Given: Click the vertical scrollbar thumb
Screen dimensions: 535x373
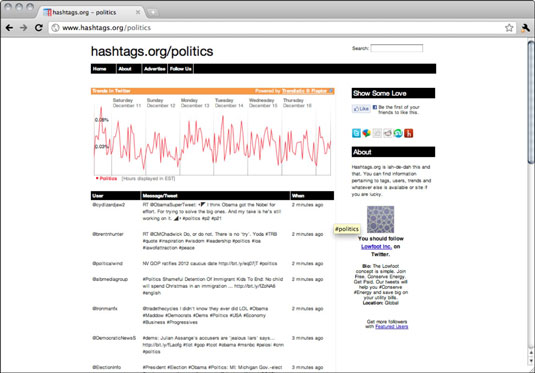Looking at the screenshot, I should click(531, 102).
